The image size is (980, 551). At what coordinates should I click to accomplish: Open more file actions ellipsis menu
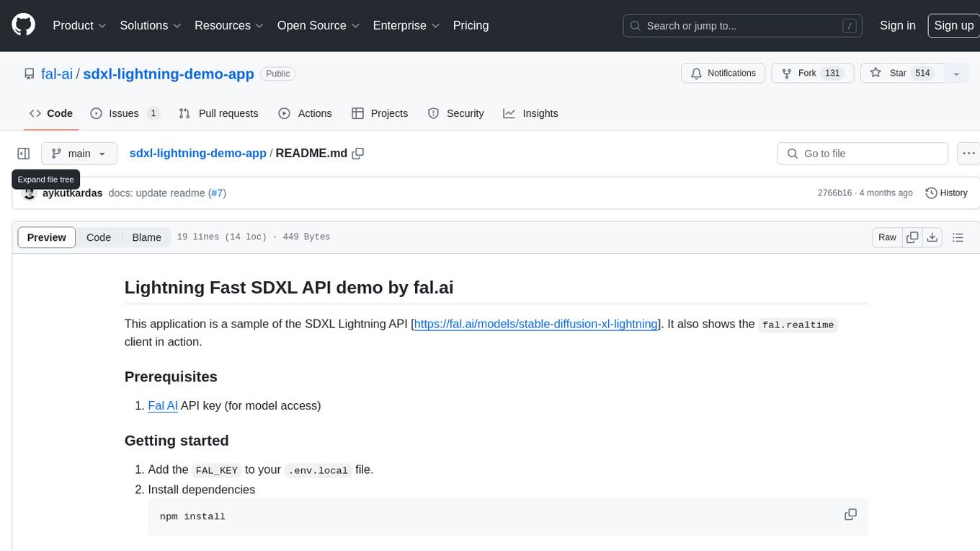pyautogui.click(x=968, y=154)
